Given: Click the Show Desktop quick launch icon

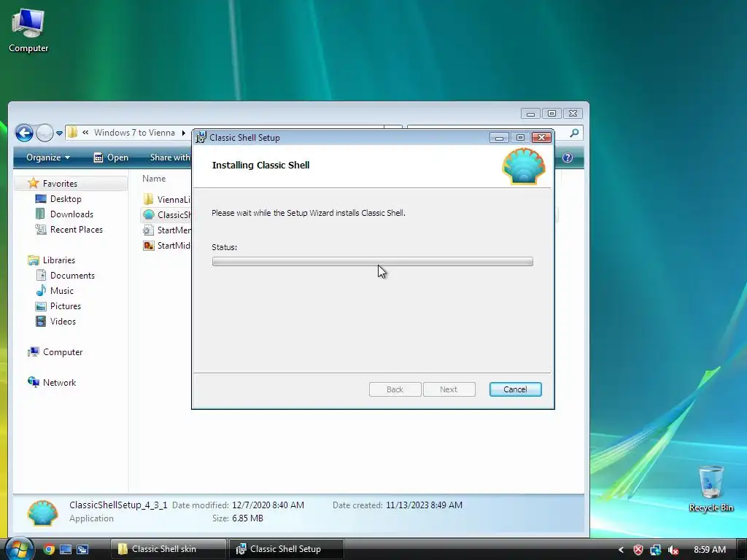Looking at the screenshot, I should point(66,549).
